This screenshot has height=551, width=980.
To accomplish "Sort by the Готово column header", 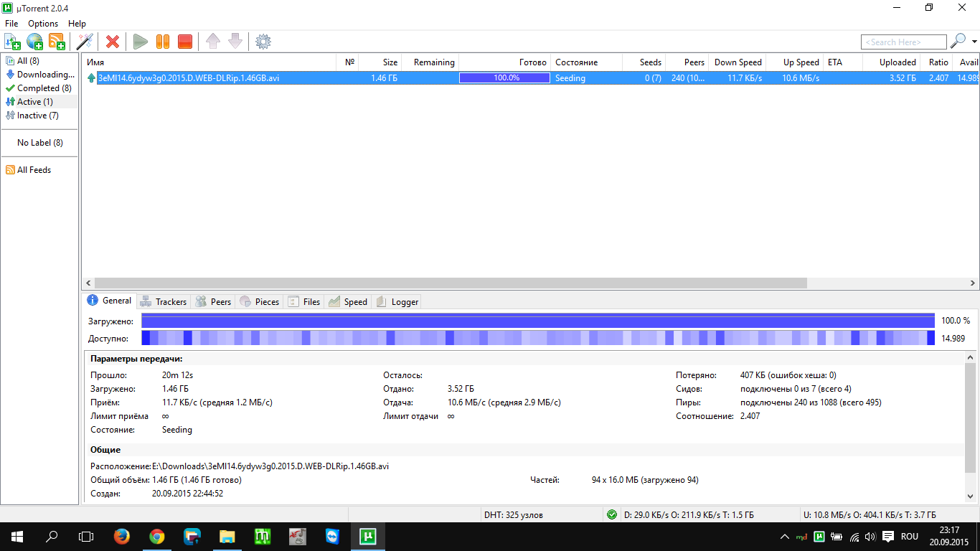I will [x=504, y=62].
